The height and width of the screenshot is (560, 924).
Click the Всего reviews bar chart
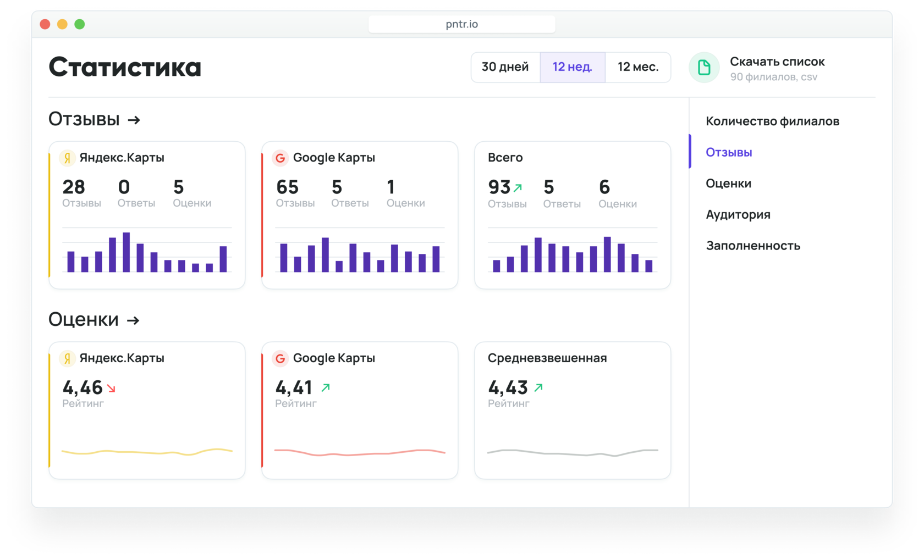pyautogui.click(x=573, y=251)
